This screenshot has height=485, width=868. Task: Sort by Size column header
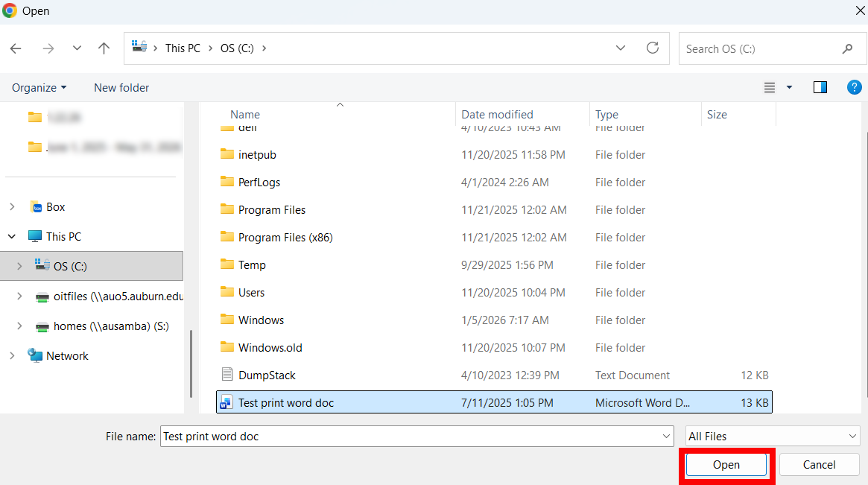(x=717, y=115)
